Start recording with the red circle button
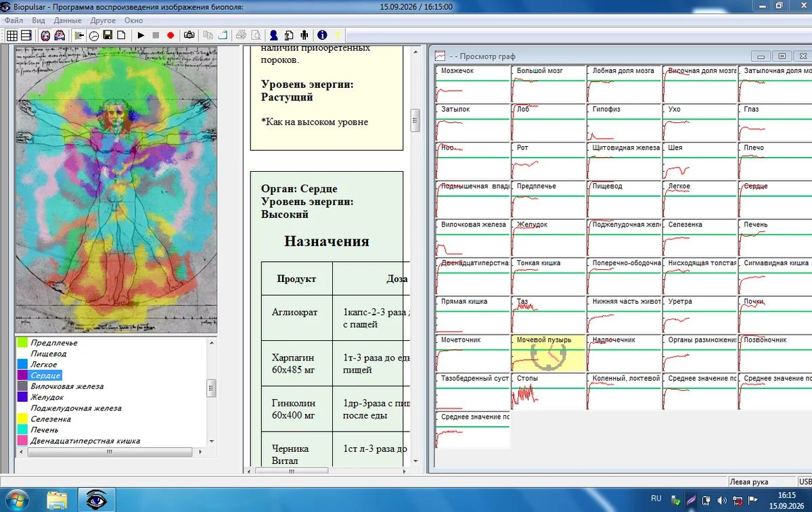Viewport: 812px width, 512px height. pos(171,35)
